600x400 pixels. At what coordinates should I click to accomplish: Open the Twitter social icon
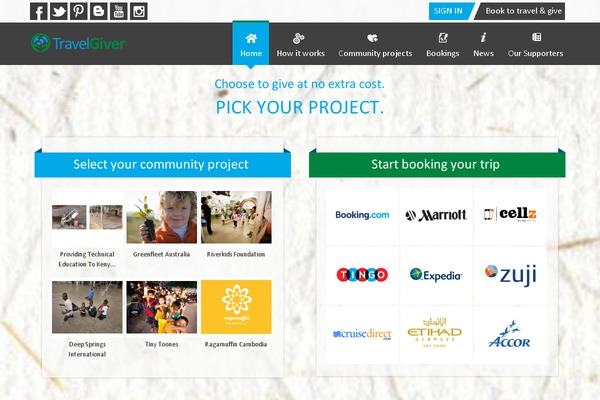59,11
